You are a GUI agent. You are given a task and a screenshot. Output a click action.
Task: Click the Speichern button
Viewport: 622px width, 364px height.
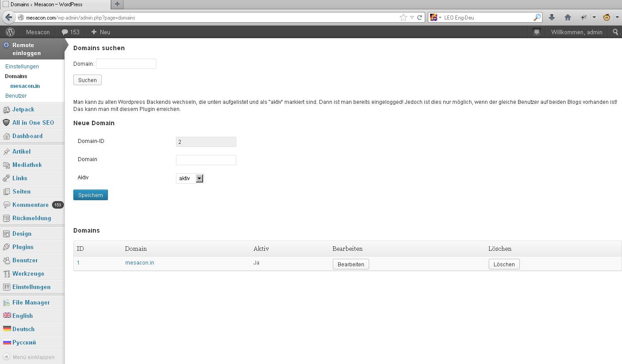pos(91,195)
